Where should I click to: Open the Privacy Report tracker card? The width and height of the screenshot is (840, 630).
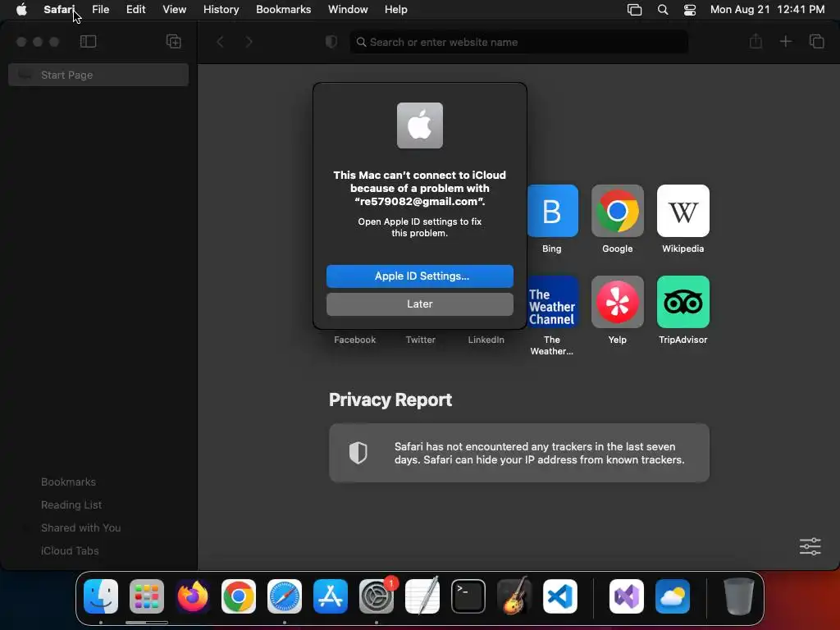(519, 453)
